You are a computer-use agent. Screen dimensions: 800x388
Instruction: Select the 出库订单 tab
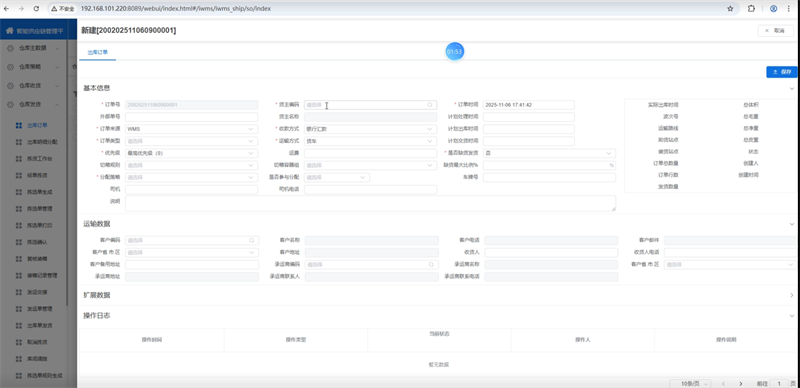97,52
